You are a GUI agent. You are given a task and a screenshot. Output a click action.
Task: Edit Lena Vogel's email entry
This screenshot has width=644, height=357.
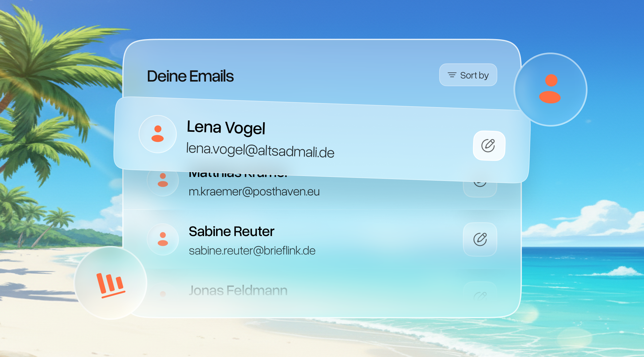(x=488, y=146)
